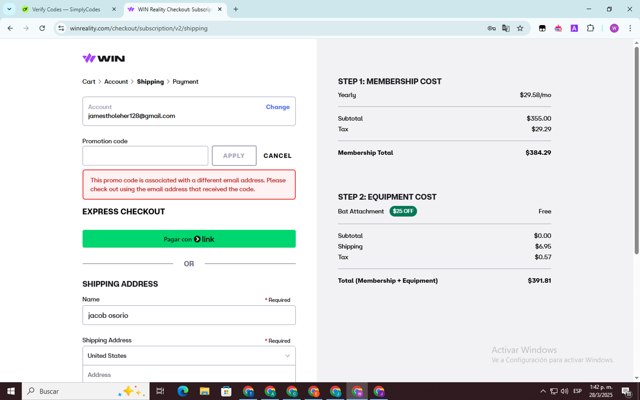Go to Account breadcrumb step

pos(116,82)
